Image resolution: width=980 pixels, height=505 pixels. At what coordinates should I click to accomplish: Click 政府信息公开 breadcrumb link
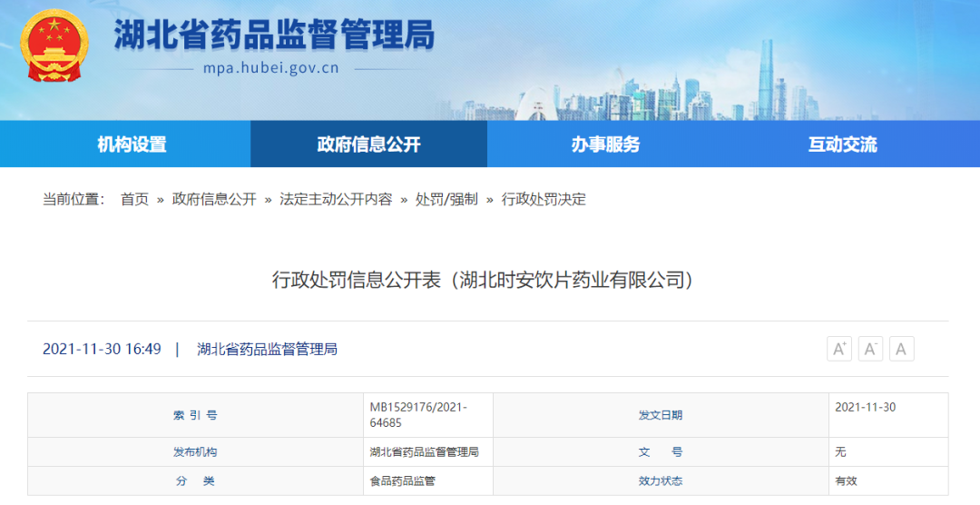(x=214, y=199)
